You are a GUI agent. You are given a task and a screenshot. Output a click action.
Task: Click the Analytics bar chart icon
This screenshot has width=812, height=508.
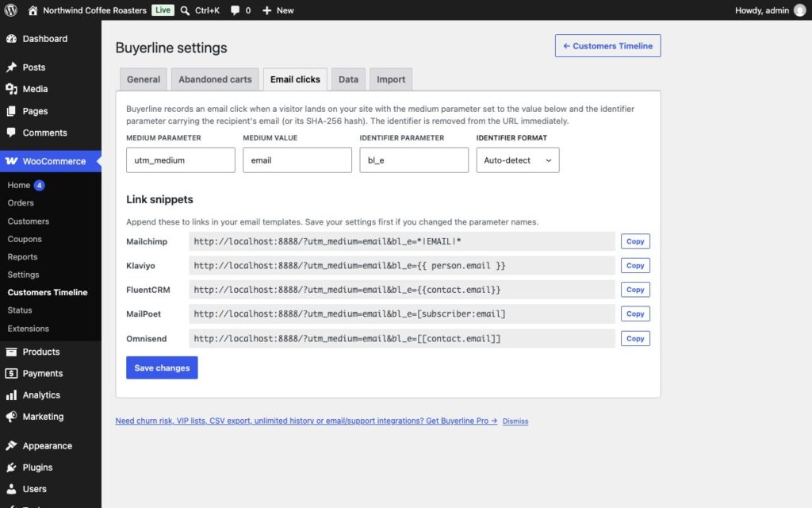[x=11, y=395]
